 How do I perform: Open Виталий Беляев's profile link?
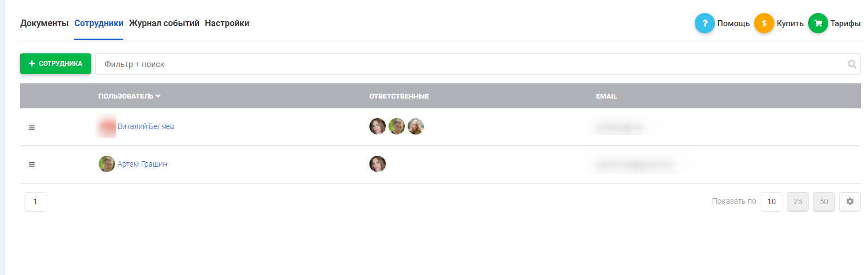pos(146,126)
